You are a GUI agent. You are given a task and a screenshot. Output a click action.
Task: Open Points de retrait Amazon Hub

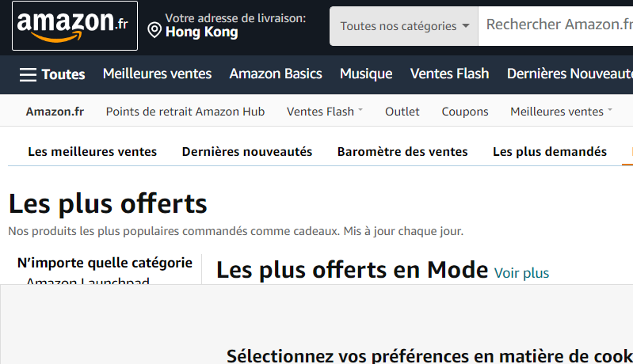click(185, 112)
